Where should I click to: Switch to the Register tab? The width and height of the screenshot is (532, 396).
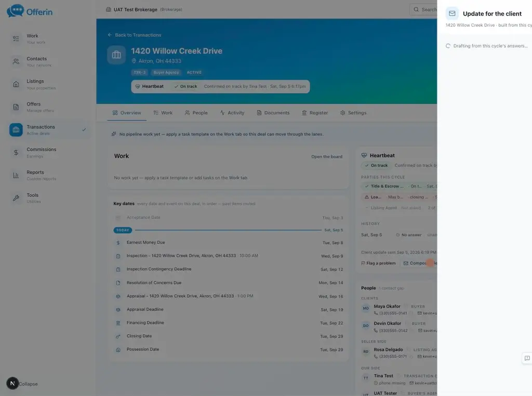tap(315, 113)
